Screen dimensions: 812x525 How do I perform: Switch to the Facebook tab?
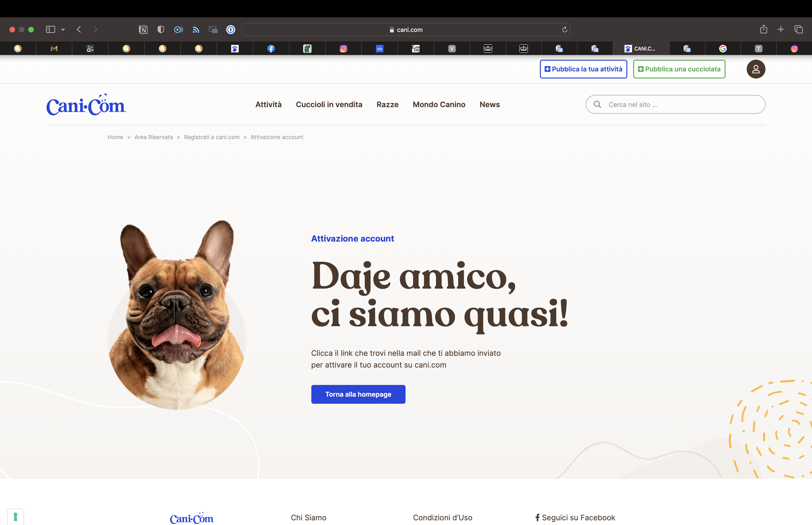(271, 49)
